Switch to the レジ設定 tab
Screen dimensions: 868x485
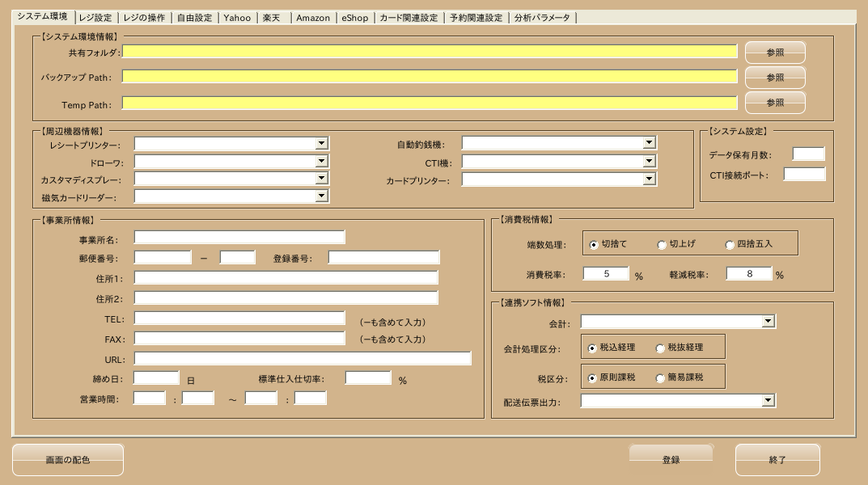pyautogui.click(x=95, y=18)
